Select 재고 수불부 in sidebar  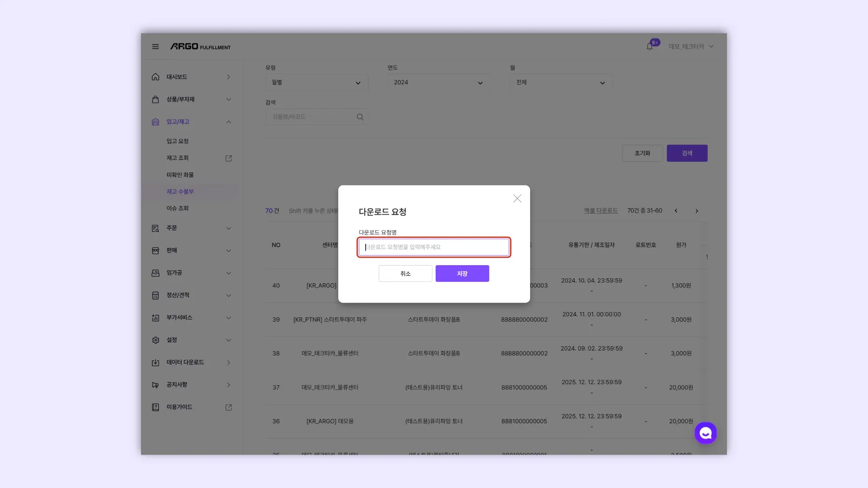coord(180,192)
